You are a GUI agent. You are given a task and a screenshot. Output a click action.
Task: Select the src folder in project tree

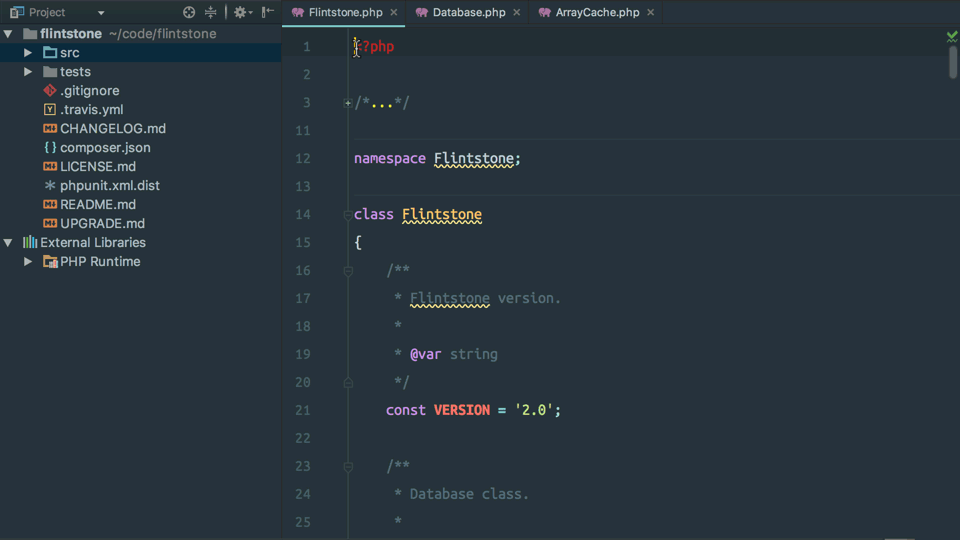(x=70, y=53)
